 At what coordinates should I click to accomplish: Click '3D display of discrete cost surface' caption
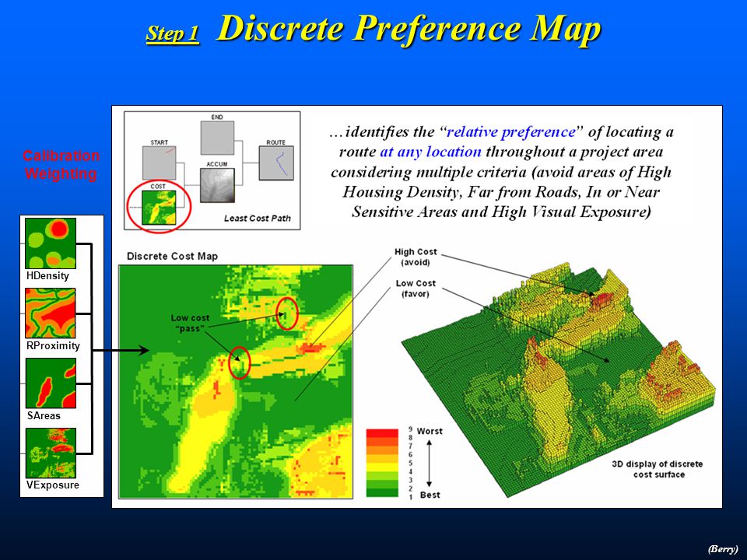point(658,469)
